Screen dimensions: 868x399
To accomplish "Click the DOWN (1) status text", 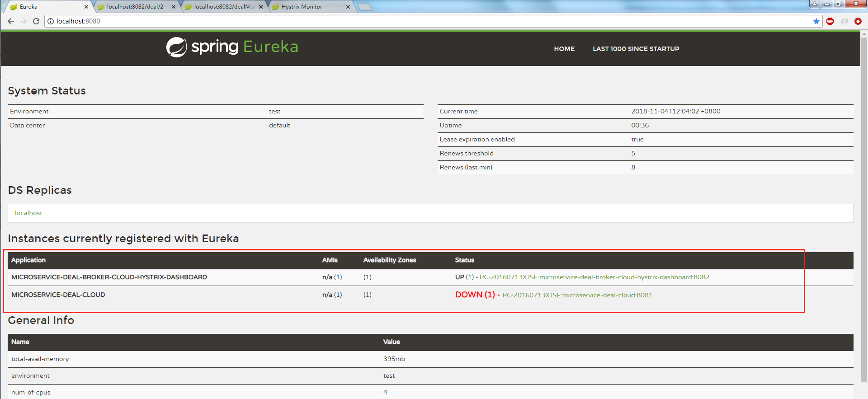I will (x=475, y=295).
